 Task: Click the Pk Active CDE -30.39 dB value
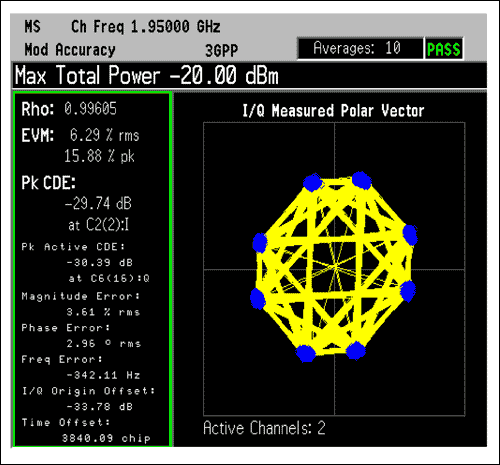coord(100,263)
